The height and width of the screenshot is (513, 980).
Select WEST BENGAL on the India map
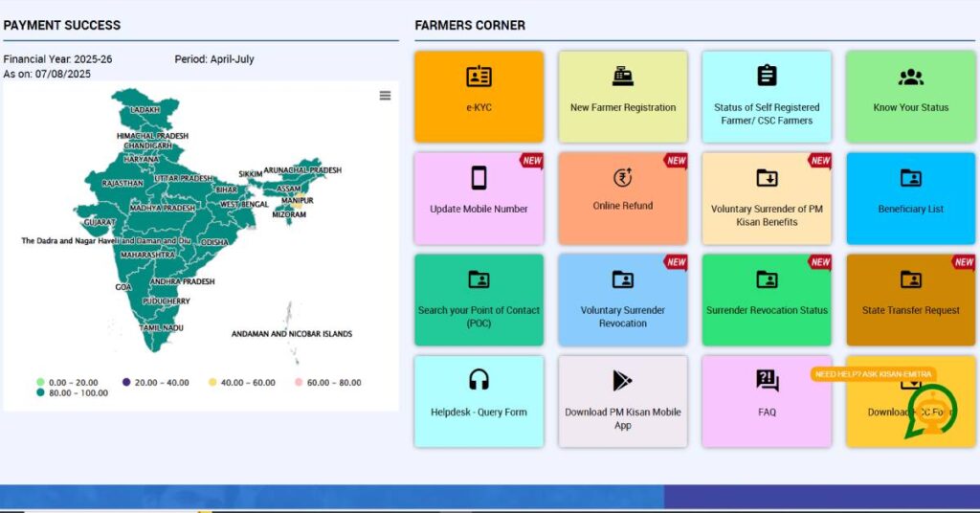[244, 204]
